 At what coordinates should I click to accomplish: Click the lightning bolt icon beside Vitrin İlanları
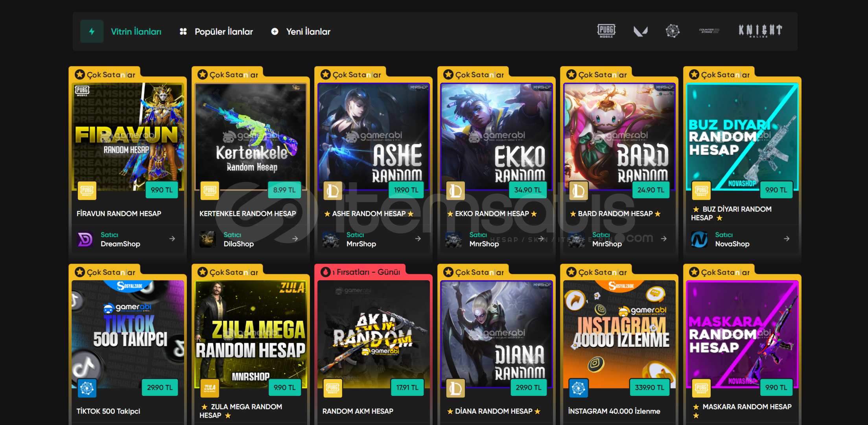pyautogui.click(x=92, y=31)
